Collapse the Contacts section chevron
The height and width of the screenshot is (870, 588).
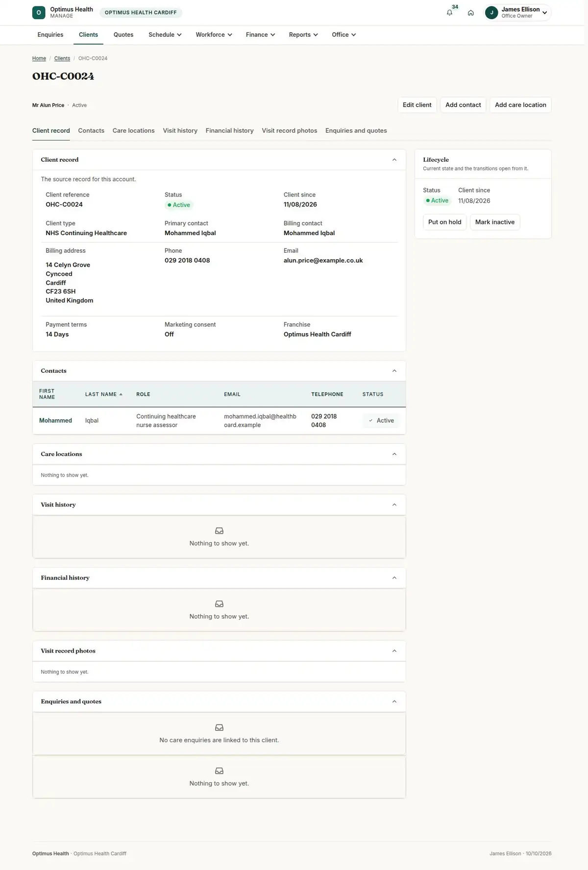point(394,371)
